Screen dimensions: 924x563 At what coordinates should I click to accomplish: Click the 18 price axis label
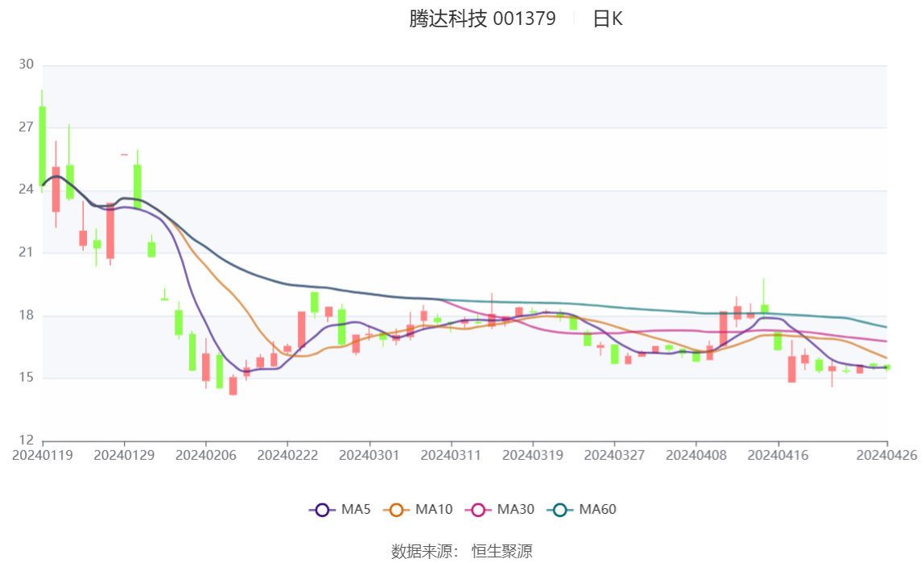pyautogui.click(x=26, y=315)
